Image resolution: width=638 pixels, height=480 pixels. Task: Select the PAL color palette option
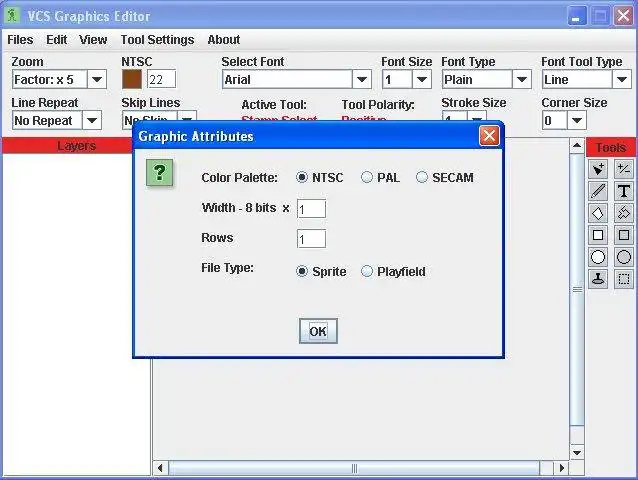click(380, 177)
